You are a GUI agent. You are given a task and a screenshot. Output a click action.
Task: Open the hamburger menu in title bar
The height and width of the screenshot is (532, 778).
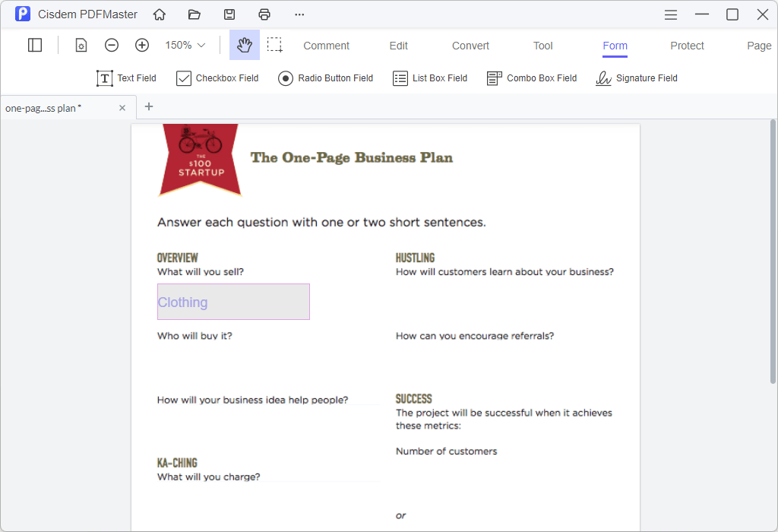point(671,15)
